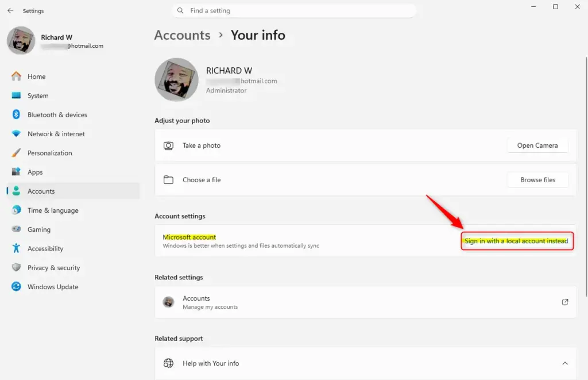Open Personalization settings
Image resolution: width=588 pixels, height=380 pixels.
(73, 153)
